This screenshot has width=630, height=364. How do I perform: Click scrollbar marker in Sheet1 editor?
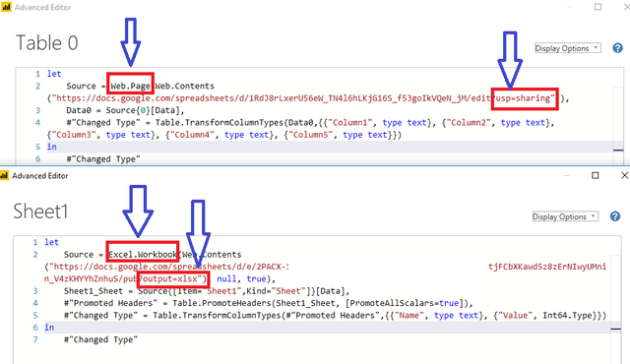(x=615, y=330)
